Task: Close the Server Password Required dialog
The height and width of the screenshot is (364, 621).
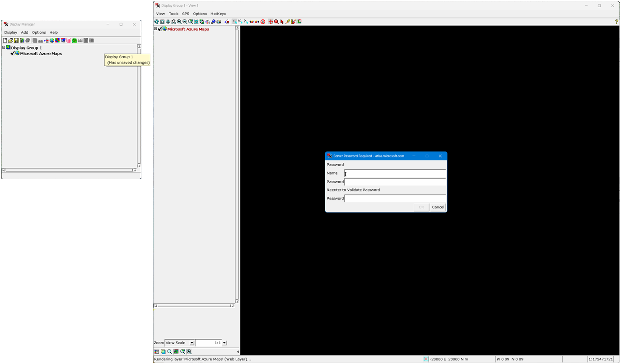Action: (440, 156)
